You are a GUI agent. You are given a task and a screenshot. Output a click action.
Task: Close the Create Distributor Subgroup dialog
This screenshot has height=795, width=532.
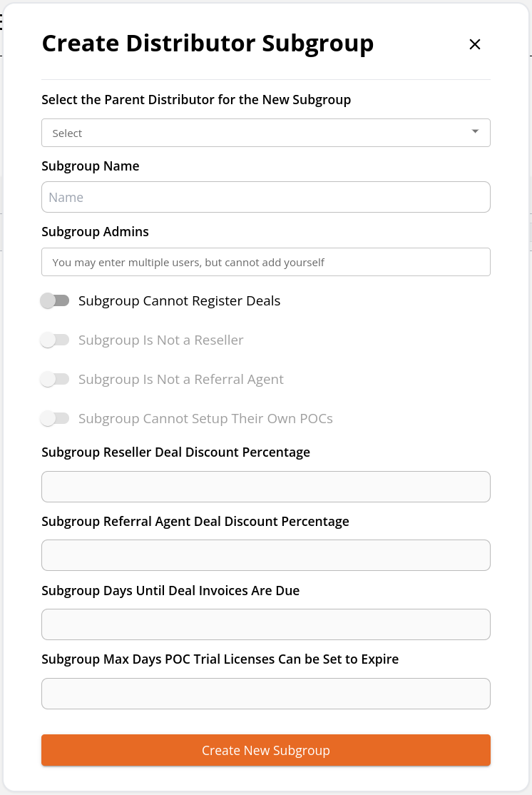pyautogui.click(x=475, y=44)
